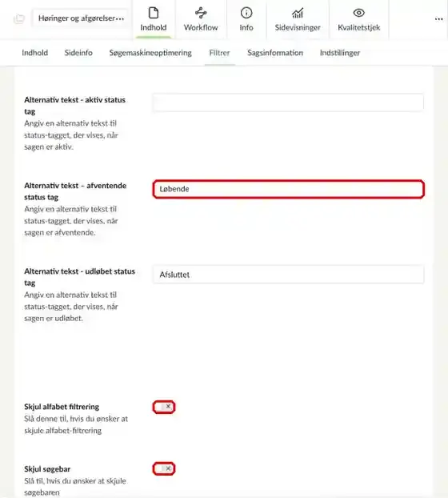Select the Filtrer tab
The height and width of the screenshot is (498, 448).
click(x=219, y=53)
